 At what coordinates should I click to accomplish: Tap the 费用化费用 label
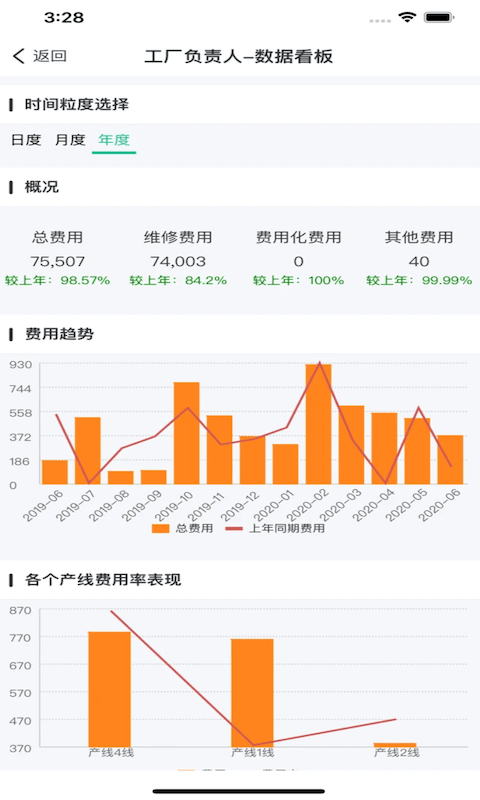click(298, 237)
